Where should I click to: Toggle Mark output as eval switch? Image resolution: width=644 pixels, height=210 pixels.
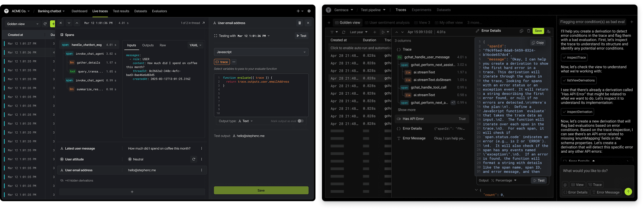300,121
